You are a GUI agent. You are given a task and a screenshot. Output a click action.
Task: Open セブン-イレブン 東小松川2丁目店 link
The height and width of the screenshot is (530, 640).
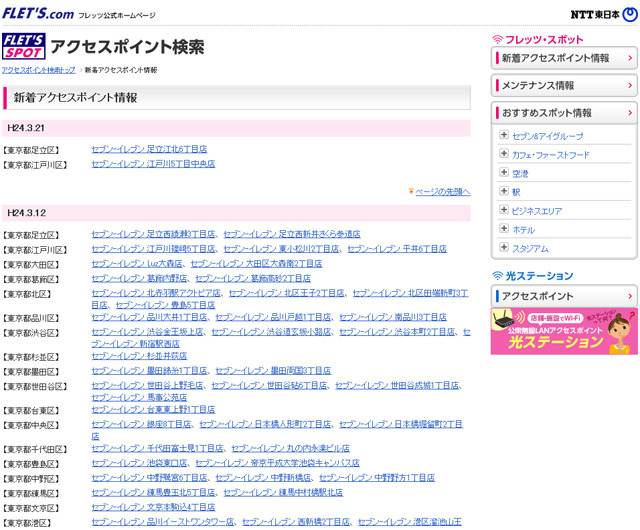[281, 249]
